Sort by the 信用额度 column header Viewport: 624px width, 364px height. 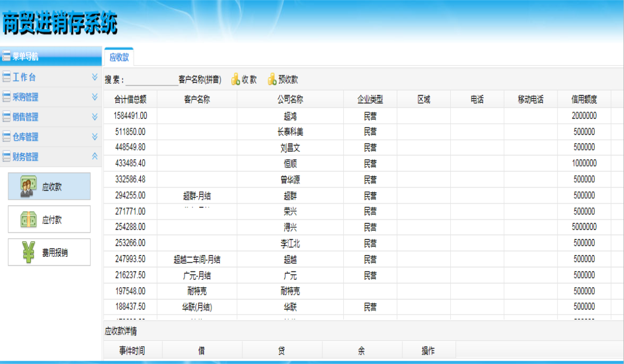(584, 100)
